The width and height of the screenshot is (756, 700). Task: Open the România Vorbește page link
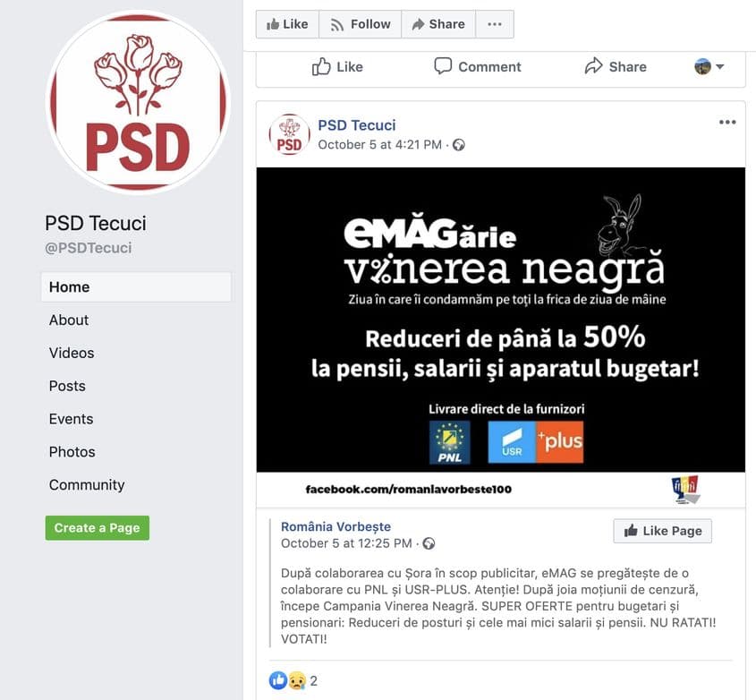pos(336,526)
